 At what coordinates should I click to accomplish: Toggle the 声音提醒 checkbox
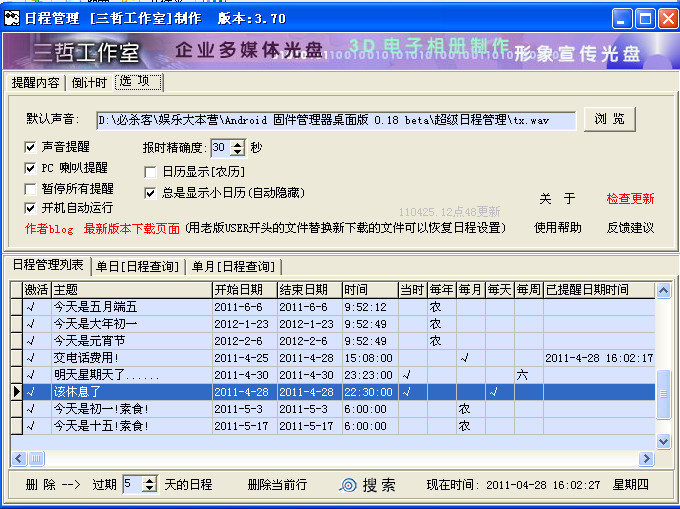pyautogui.click(x=31, y=147)
